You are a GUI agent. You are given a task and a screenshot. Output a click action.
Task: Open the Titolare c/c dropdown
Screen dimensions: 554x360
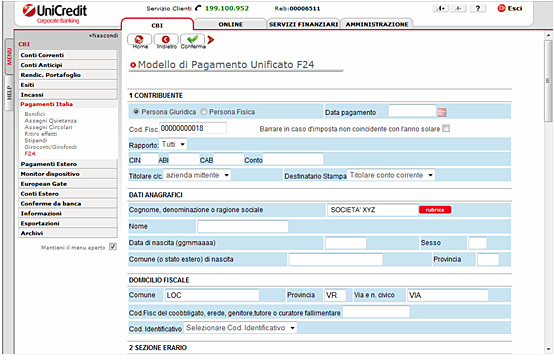tap(197, 175)
